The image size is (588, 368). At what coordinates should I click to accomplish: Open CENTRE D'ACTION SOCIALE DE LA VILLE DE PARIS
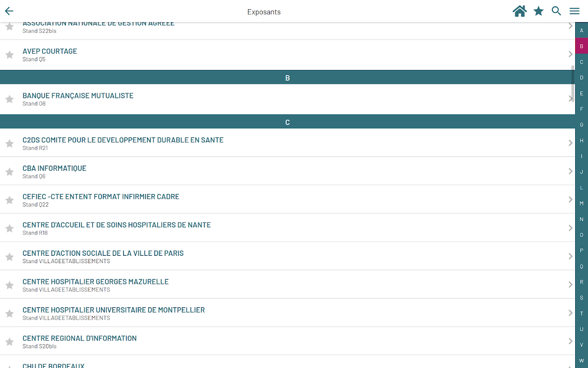tap(288, 256)
